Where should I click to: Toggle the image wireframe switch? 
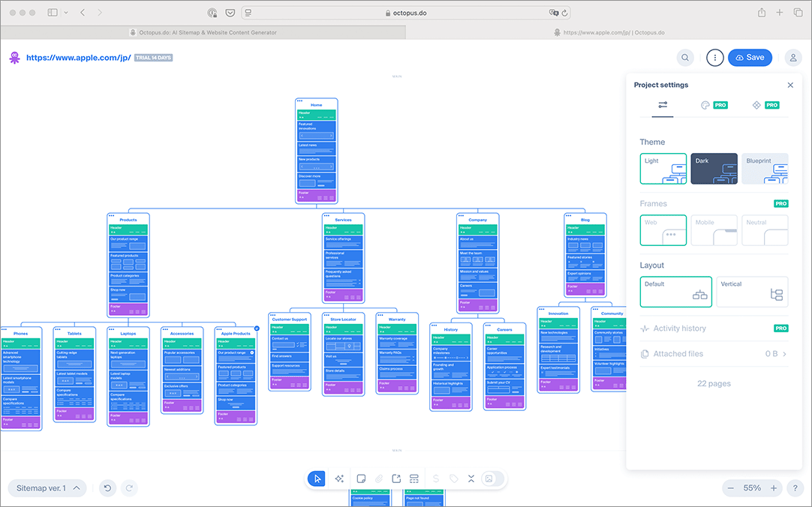tap(492, 478)
